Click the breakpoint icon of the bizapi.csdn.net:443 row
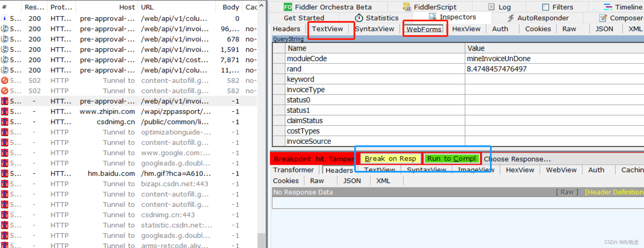 (4, 184)
